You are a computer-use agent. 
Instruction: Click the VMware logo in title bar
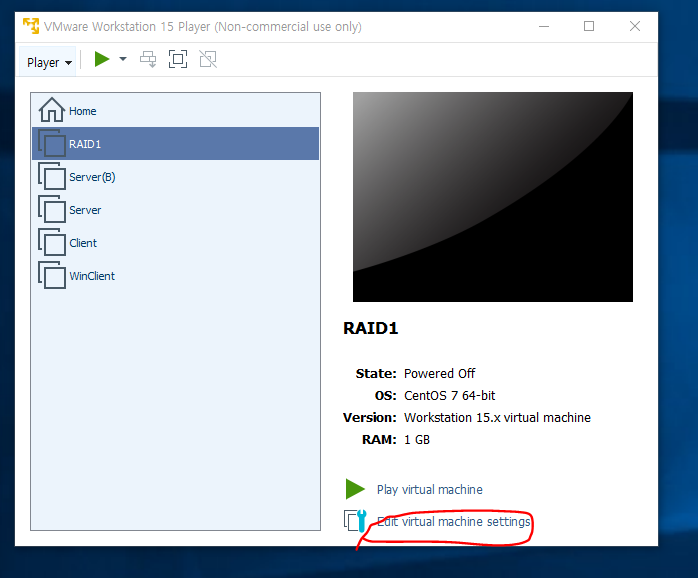[31, 26]
